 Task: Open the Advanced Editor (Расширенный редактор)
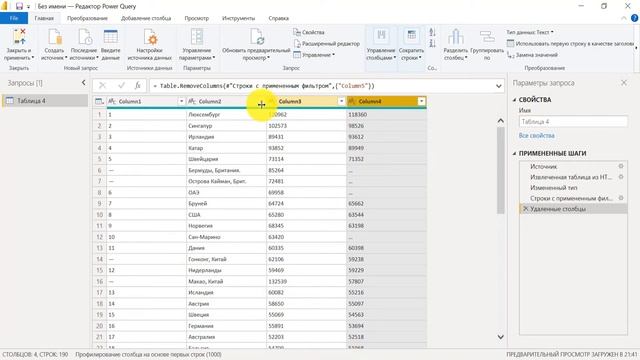327,44
